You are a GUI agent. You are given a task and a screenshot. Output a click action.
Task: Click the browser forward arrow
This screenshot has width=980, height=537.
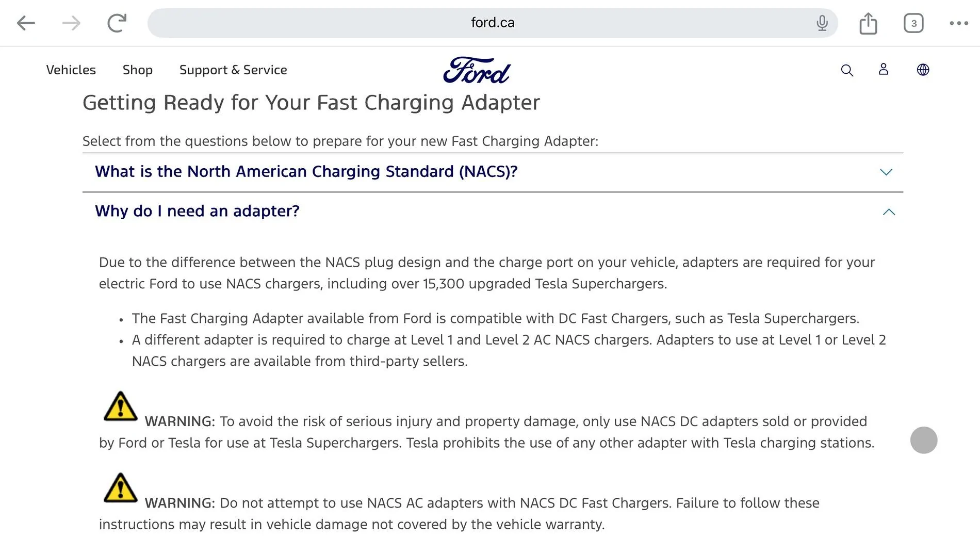[x=71, y=23]
